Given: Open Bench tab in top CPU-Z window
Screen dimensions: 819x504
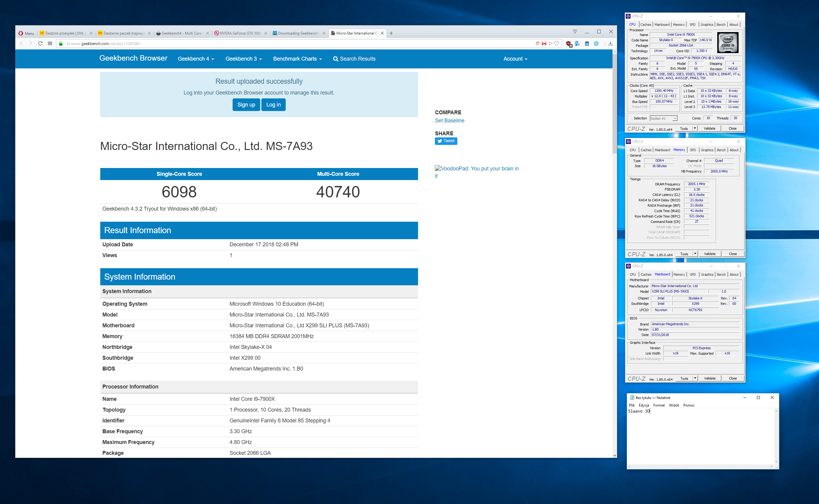Looking at the screenshot, I should 721,25.
